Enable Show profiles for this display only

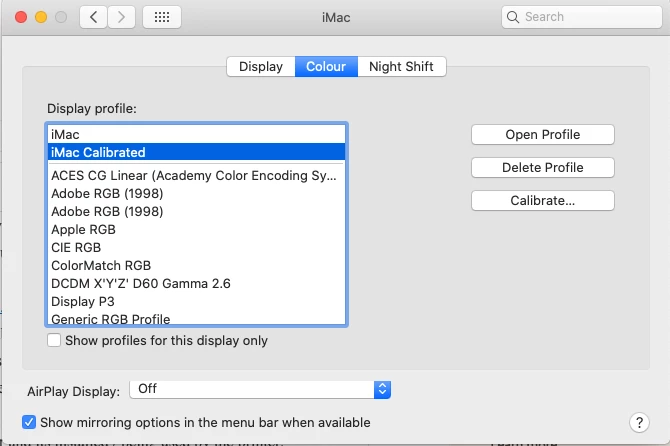click(54, 340)
